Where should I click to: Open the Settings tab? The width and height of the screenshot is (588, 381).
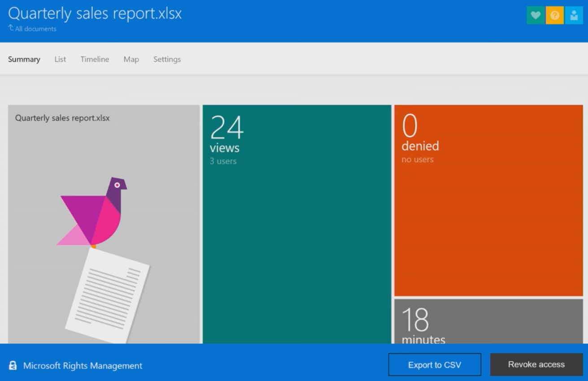(167, 59)
